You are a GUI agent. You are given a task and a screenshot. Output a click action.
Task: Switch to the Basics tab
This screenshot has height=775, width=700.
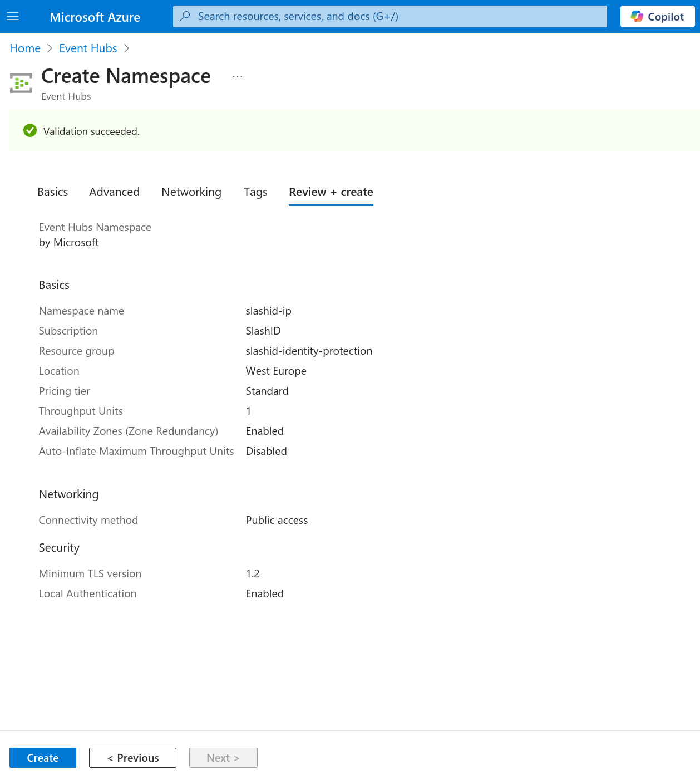point(52,192)
